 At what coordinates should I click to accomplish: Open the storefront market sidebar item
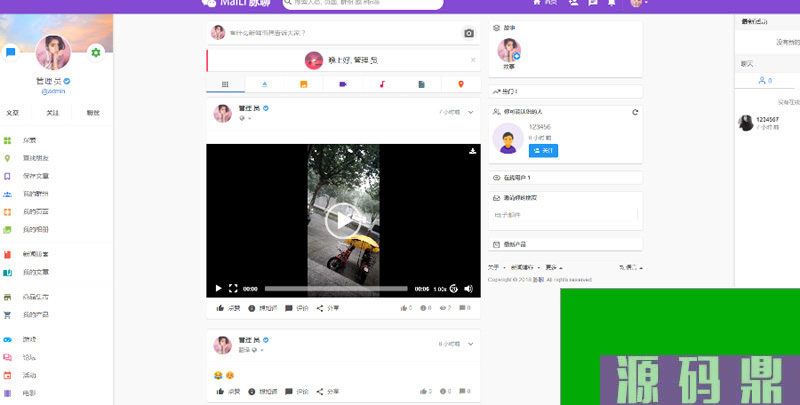(x=7, y=297)
